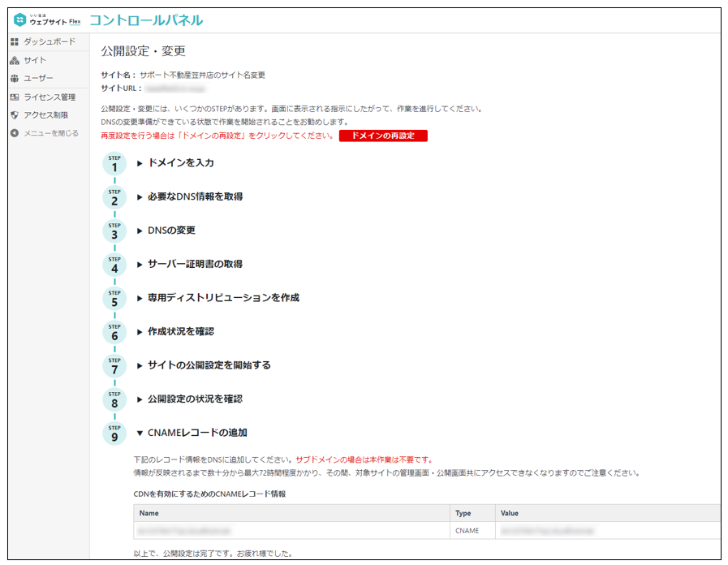This screenshot has height=565, width=728.
Task: Click the ダッシュボード grid icon
Action: [15, 41]
